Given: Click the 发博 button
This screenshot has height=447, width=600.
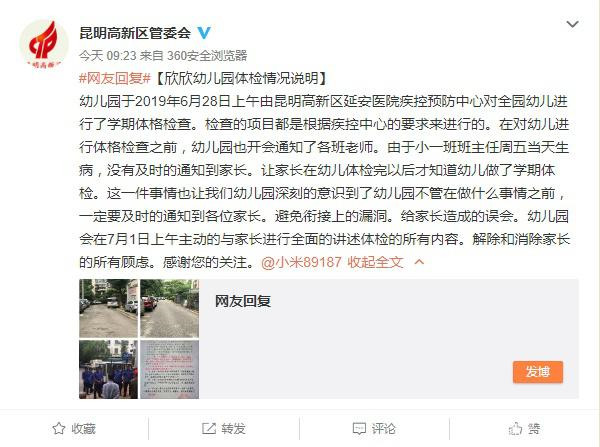Looking at the screenshot, I should coord(538,372).
